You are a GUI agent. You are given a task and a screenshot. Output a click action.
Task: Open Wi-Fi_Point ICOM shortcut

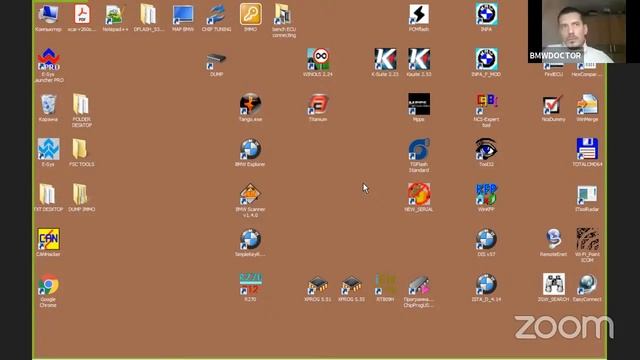click(587, 239)
